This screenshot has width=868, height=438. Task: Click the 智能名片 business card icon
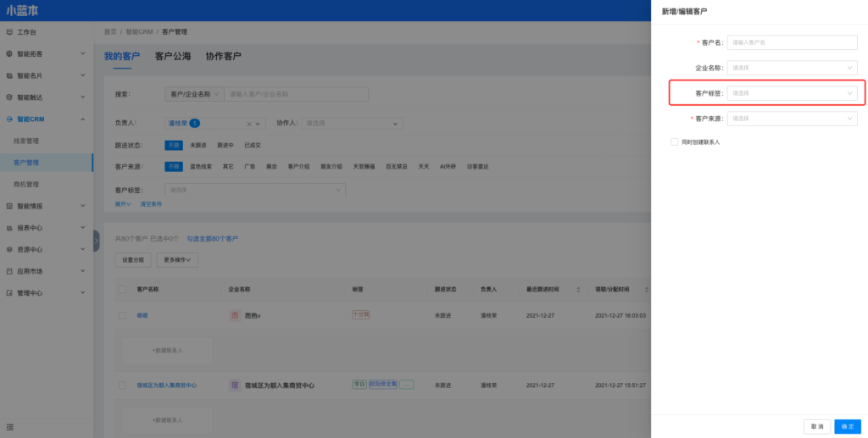[9, 75]
